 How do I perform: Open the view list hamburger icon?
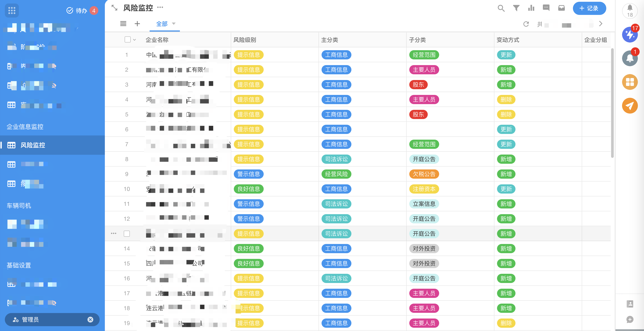tap(123, 24)
